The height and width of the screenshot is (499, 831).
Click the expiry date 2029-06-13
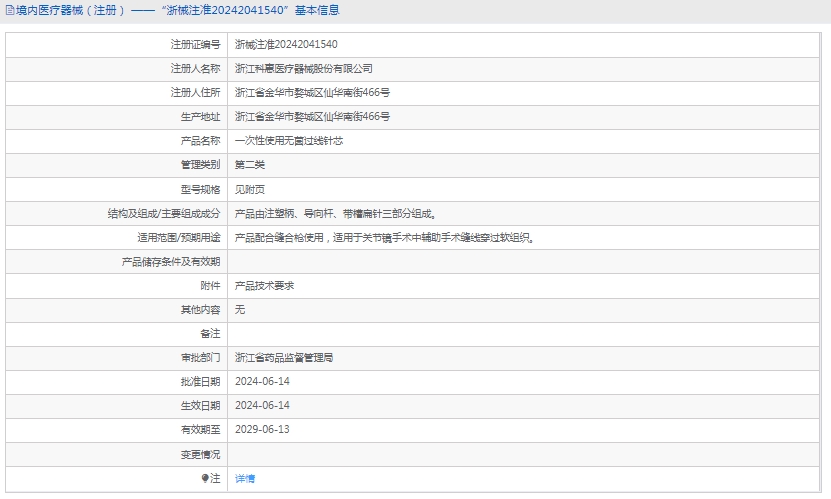click(x=262, y=429)
